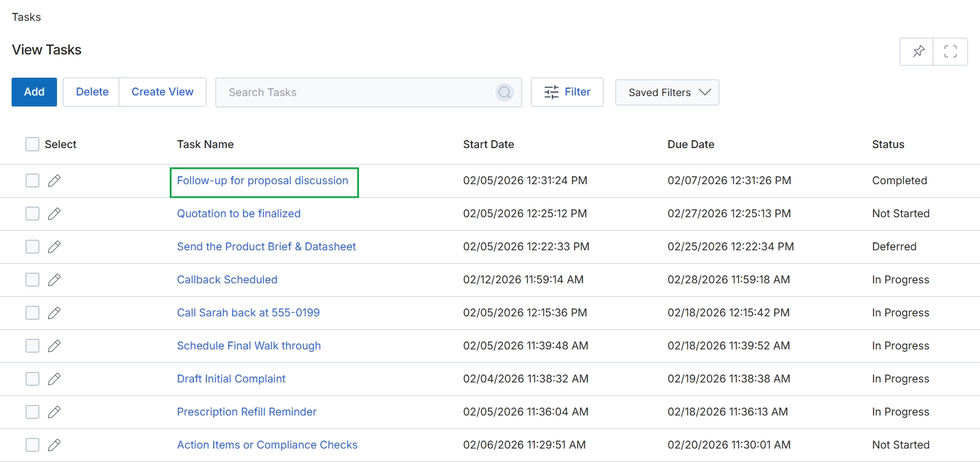
Task: Select the Quotation to be finalized row checkbox
Action: (32, 214)
